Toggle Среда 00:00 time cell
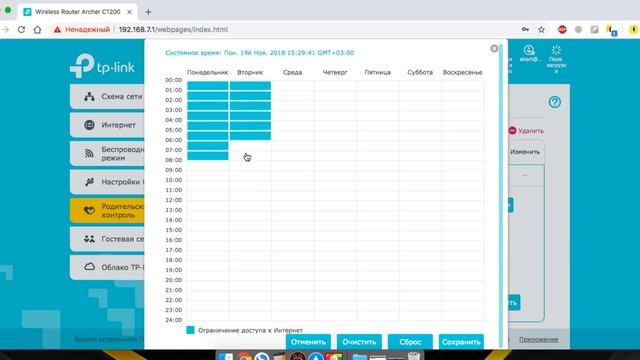 [x=293, y=86]
